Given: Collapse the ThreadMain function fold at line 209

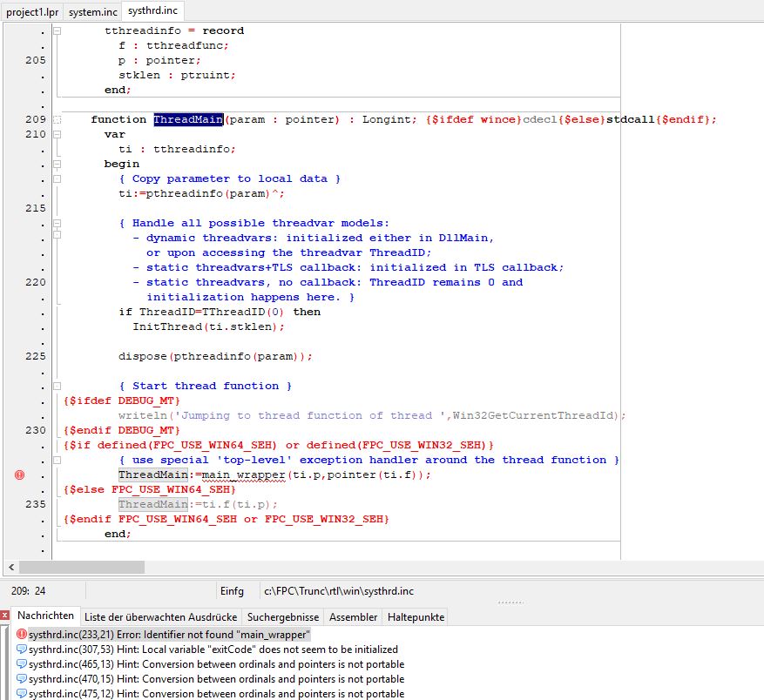Looking at the screenshot, I should click(x=57, y=119).
